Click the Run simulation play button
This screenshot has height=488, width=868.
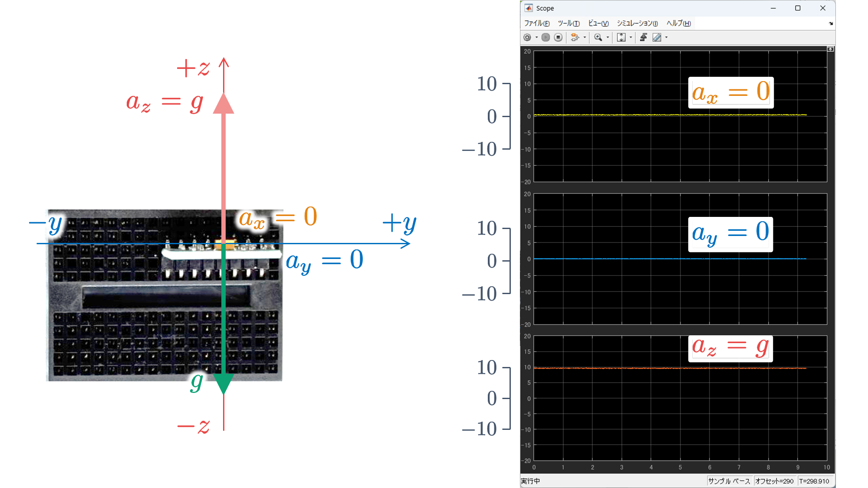(546, 38)
